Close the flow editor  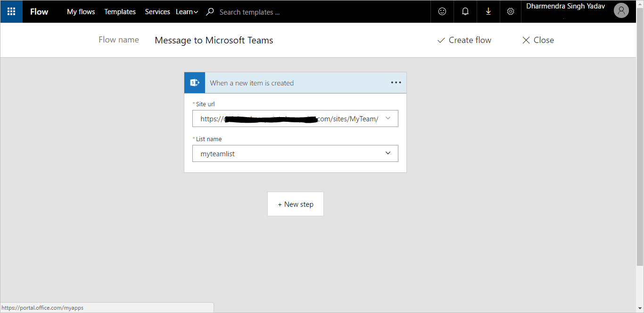(x=538, y=40)
